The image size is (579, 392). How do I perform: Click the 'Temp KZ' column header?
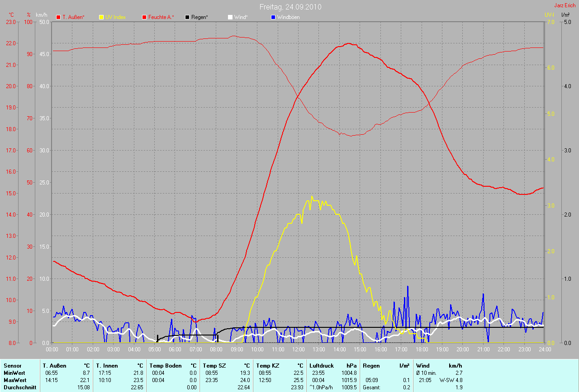(268, 365)
